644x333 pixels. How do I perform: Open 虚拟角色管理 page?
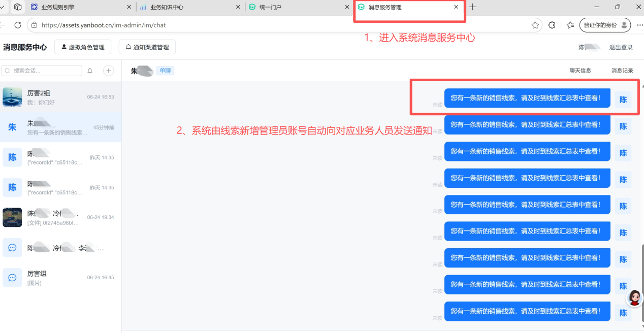pyautogui.click(x=83, y=47)
